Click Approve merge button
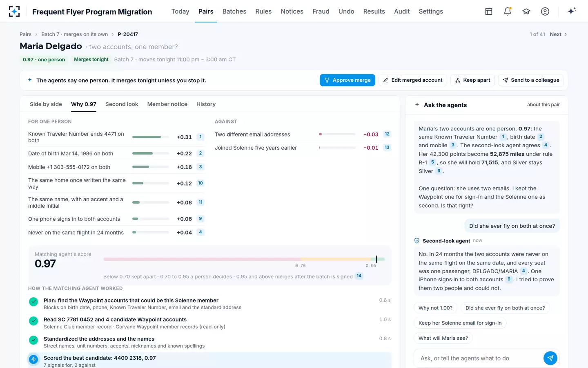588x368 pixels. tap(347, 80)
